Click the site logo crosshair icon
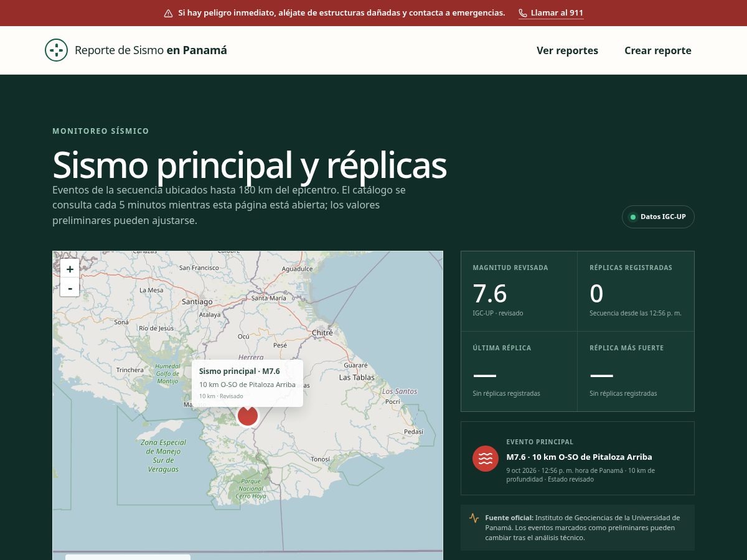This screenshot has height=560, width=747. coord(56,50)
